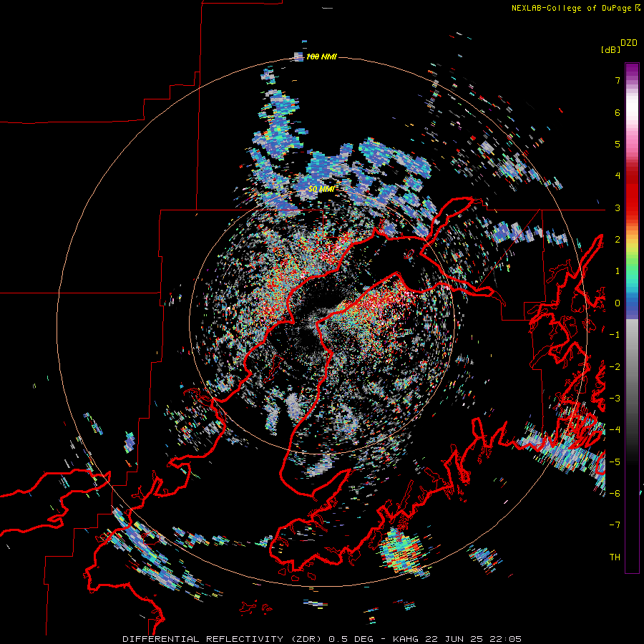Click the color scale value 1

[x=618, y=271]
